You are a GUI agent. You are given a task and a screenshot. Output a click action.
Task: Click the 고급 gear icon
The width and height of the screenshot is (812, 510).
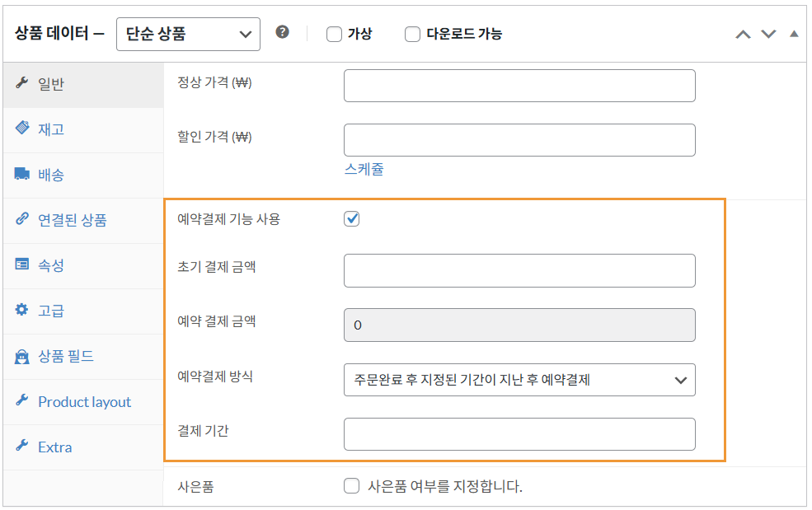click(x=22, y=311)
